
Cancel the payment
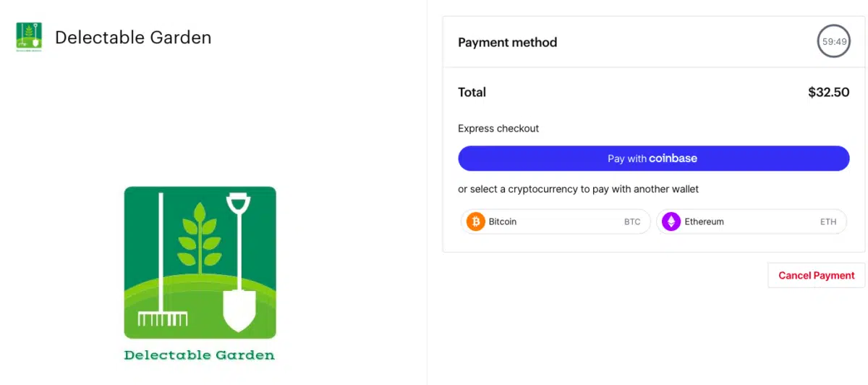tap(816, 275)
